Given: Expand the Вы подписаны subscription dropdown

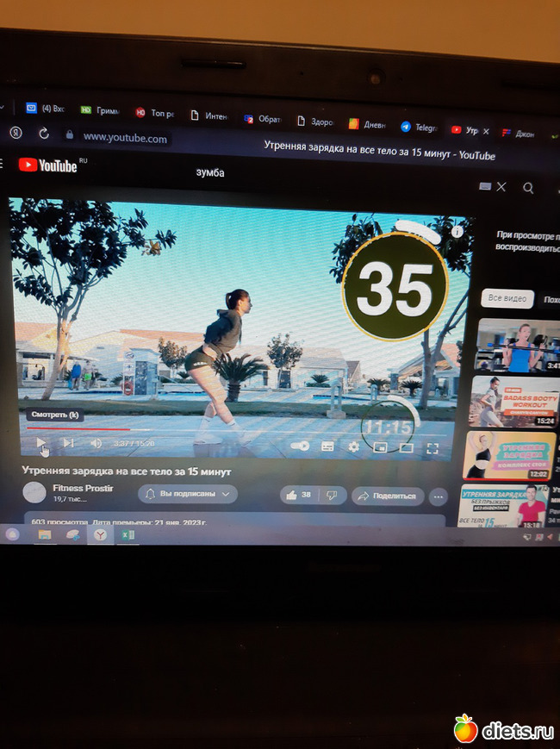Looking at the screenshot, I should pos(187,494).
